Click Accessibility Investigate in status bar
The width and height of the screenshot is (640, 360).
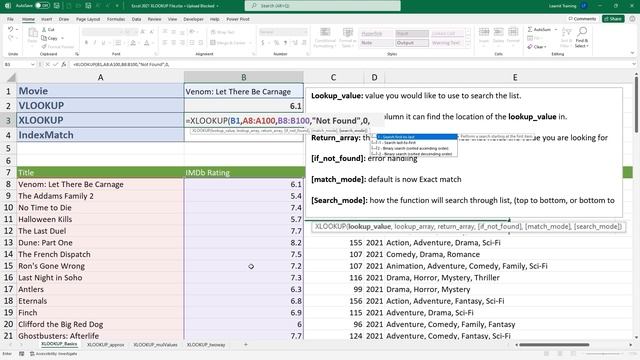[53, 354]
